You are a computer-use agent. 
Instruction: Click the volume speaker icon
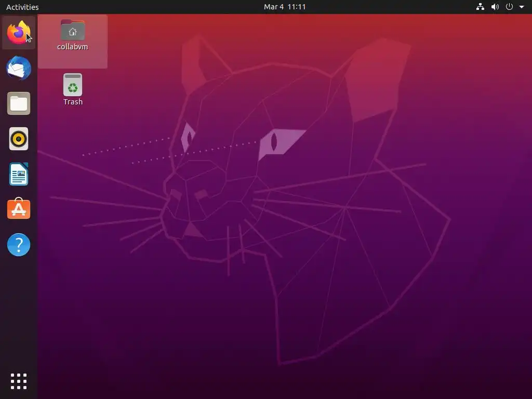(495, 7)
